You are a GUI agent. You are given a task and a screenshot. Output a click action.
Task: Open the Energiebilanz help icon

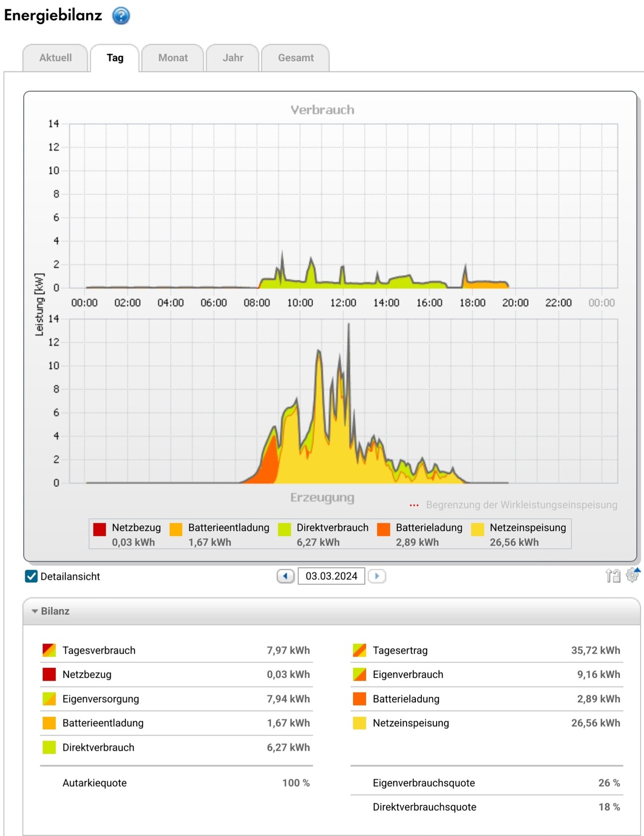point(121,16)
